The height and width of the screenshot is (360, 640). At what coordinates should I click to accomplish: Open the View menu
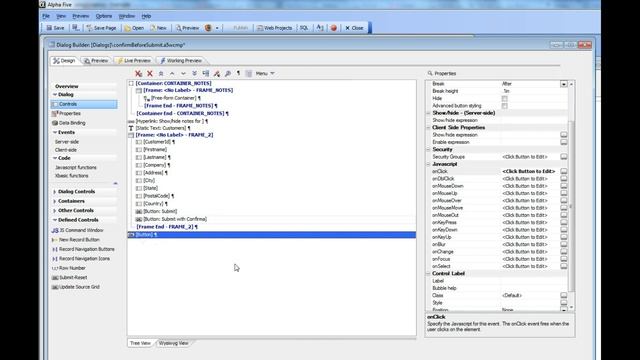pyautogui.click(x=61, y=16)
